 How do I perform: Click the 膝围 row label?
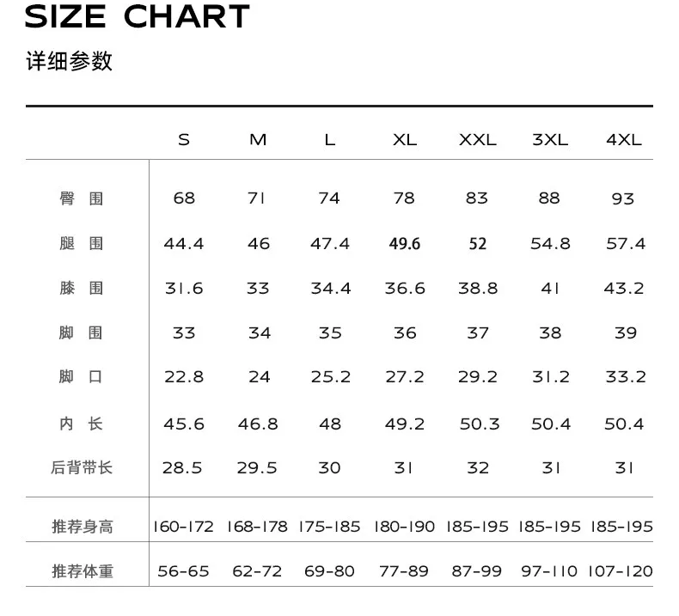click(82, 289)
